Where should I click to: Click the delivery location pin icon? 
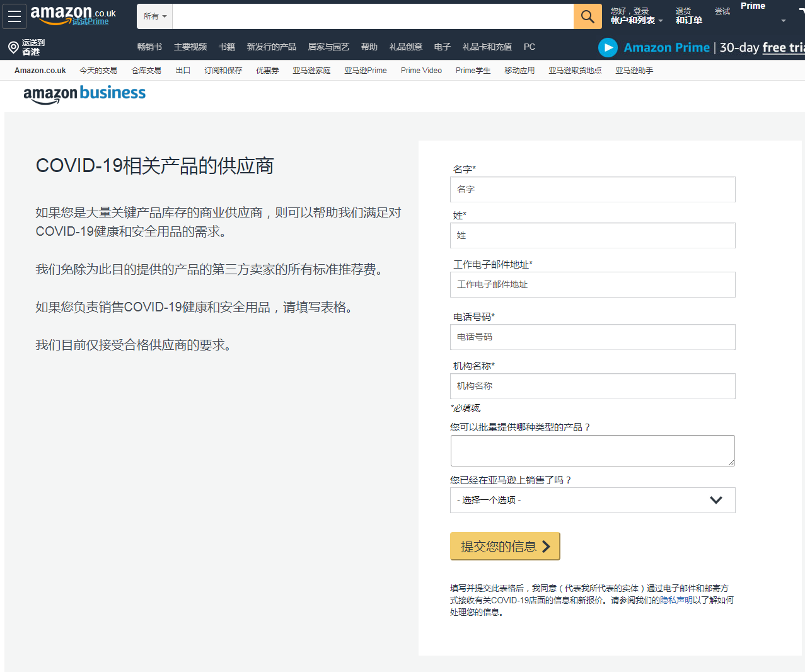coord(13,47)
